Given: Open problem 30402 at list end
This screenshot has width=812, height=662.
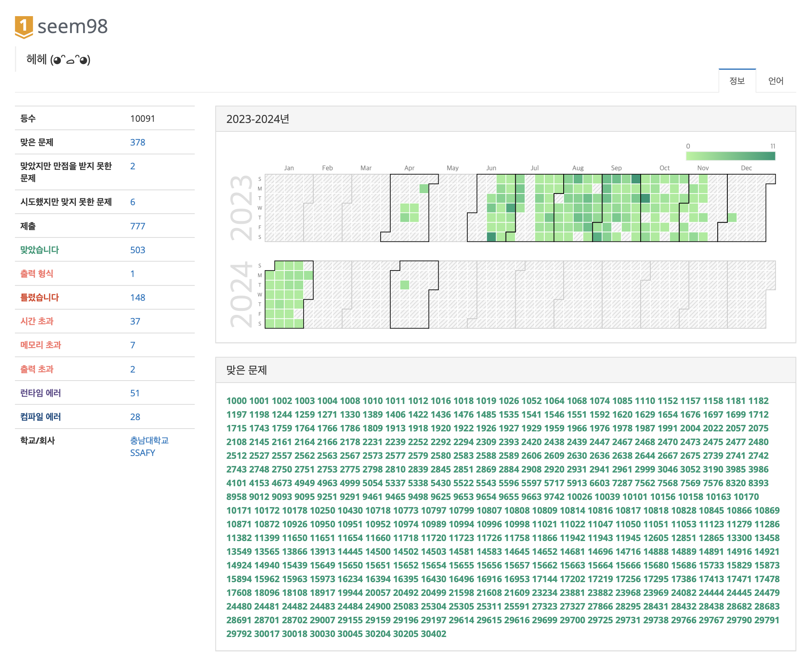Looking at the screenshot, I should (433, 634).
